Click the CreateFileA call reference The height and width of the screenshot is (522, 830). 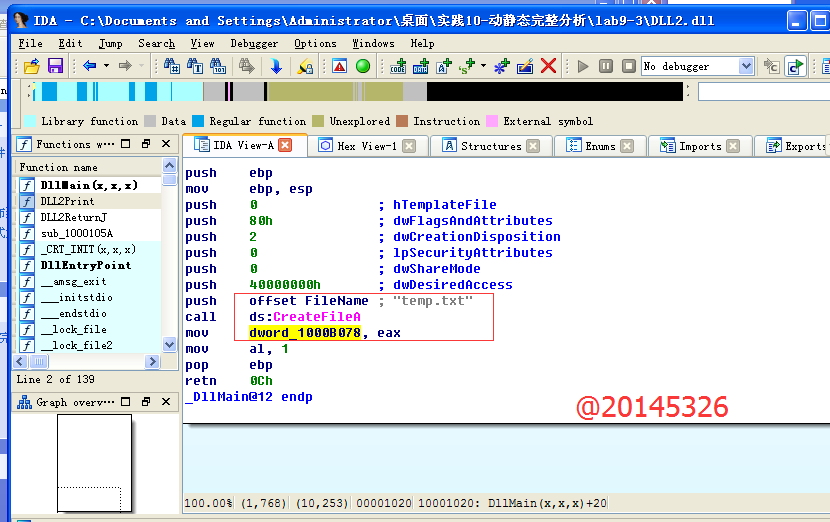point(316,316)
